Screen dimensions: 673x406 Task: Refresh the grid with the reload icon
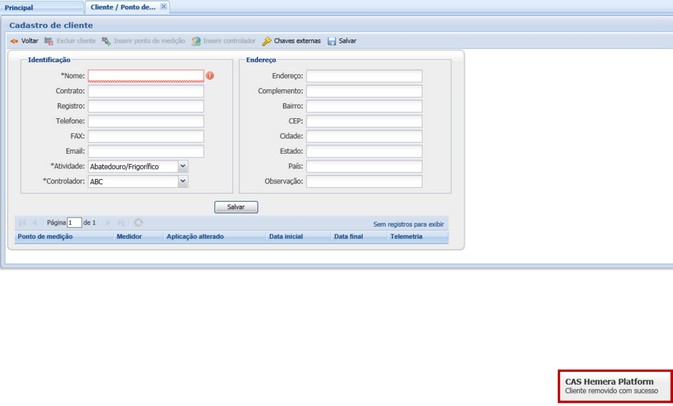coord(138,223)
